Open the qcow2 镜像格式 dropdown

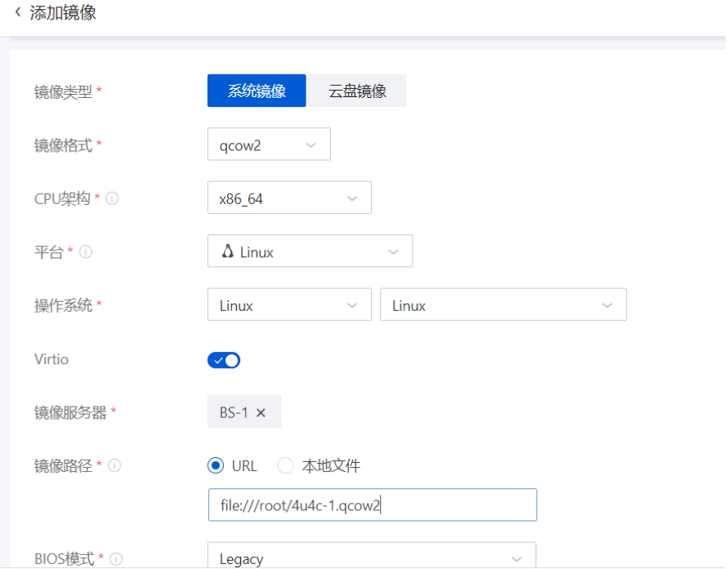269,144
